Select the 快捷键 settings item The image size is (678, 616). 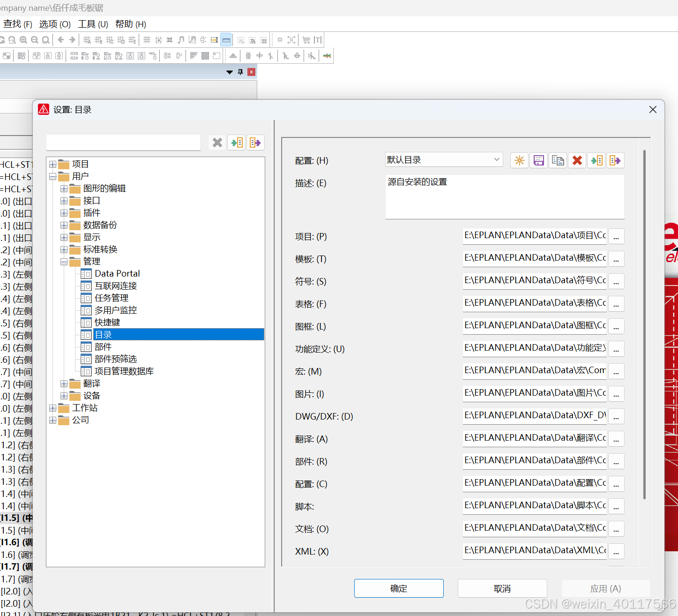(107, 323)
